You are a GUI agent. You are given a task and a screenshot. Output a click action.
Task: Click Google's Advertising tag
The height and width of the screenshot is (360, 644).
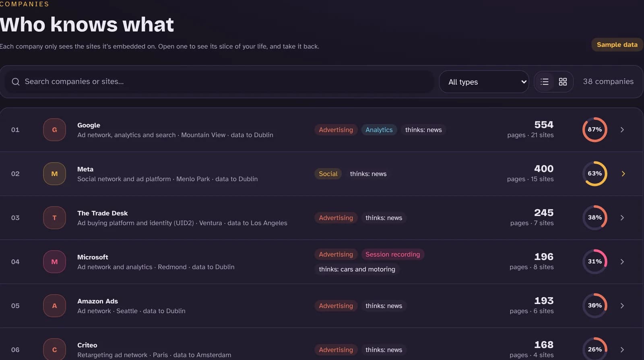pos(336,130)
